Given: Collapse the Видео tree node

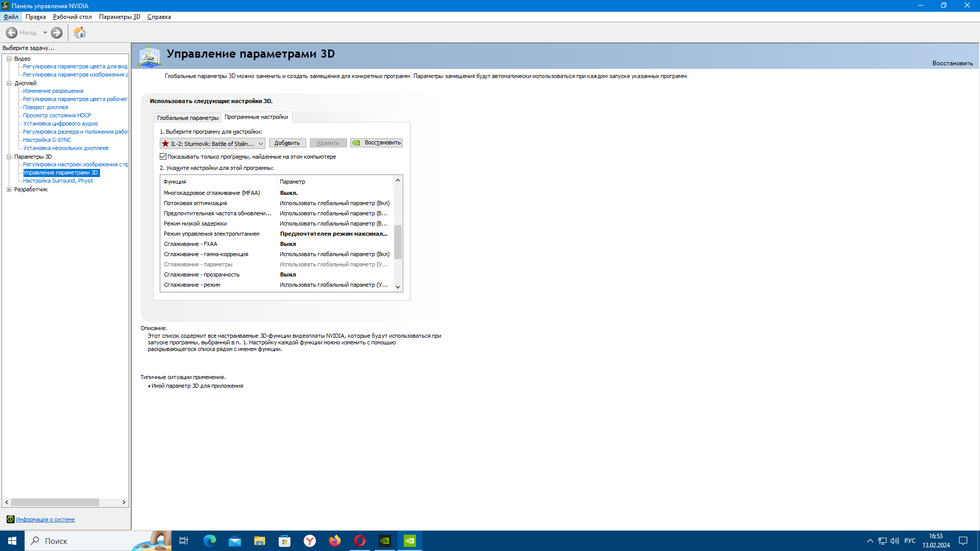Looking at the screenshot, I should pyautogui.click(x=9, y=59).
